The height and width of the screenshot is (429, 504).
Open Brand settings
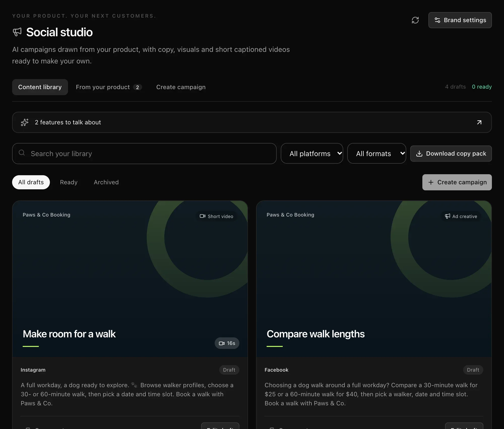point(460,20)
